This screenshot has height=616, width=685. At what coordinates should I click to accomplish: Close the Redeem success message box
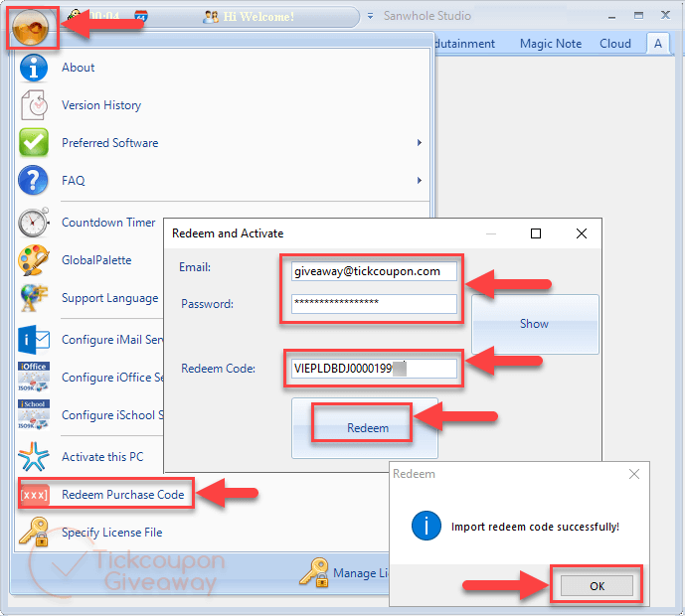pos(634,474)
